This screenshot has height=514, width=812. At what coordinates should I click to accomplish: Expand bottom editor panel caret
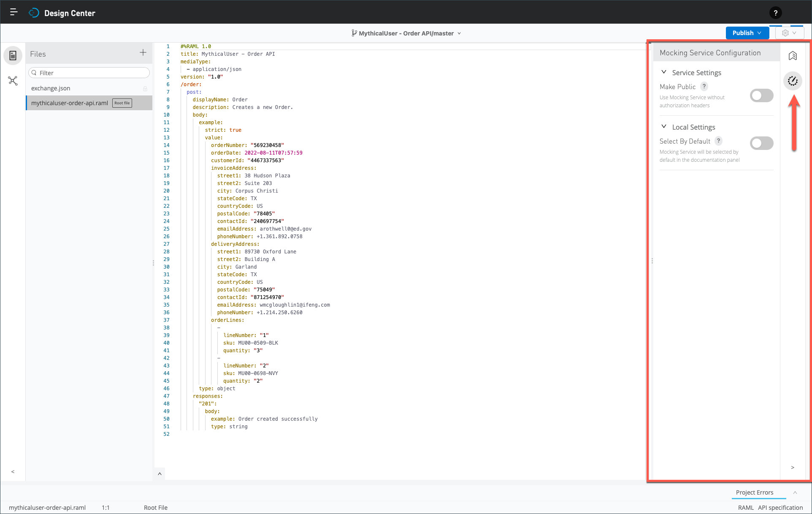pyautogui.click(x=160, y=474)
